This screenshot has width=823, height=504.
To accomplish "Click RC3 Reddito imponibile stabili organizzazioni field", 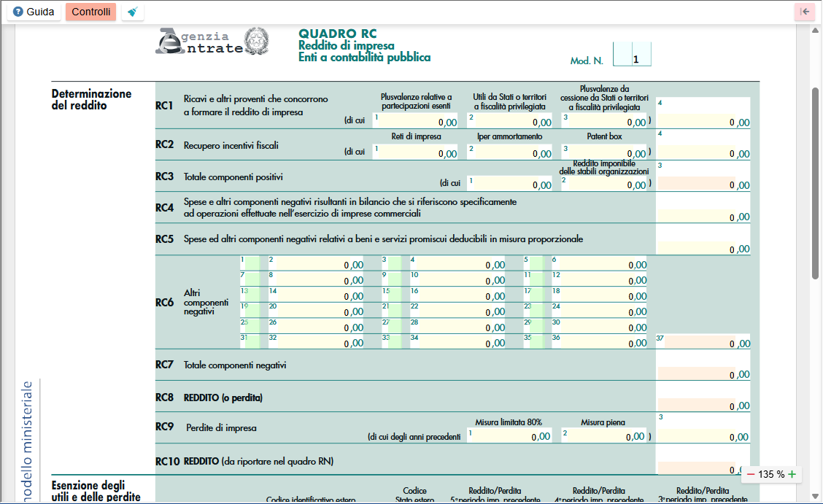I will (x=604, y=184).
